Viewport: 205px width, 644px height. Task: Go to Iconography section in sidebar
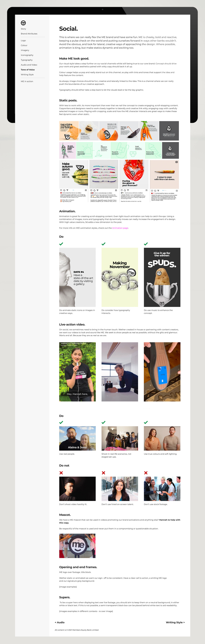tap(27, 55)
